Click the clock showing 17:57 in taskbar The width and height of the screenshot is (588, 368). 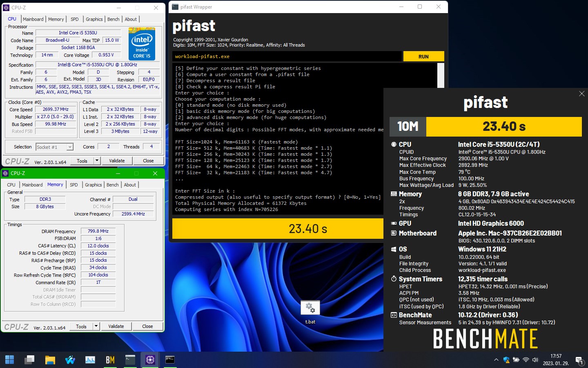pos(556,356)
